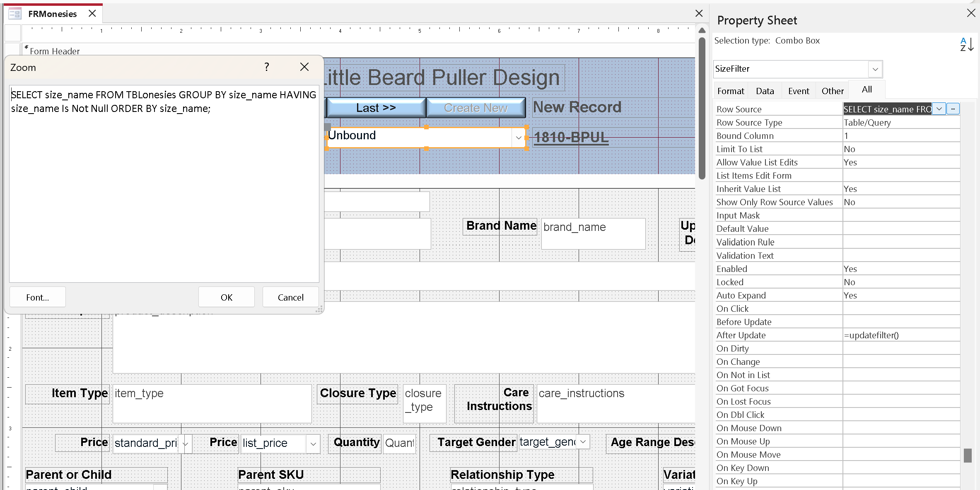The height and width of the screenshot is (490, 980).
Task: Switch to the Event property tab
Action: 798,91
